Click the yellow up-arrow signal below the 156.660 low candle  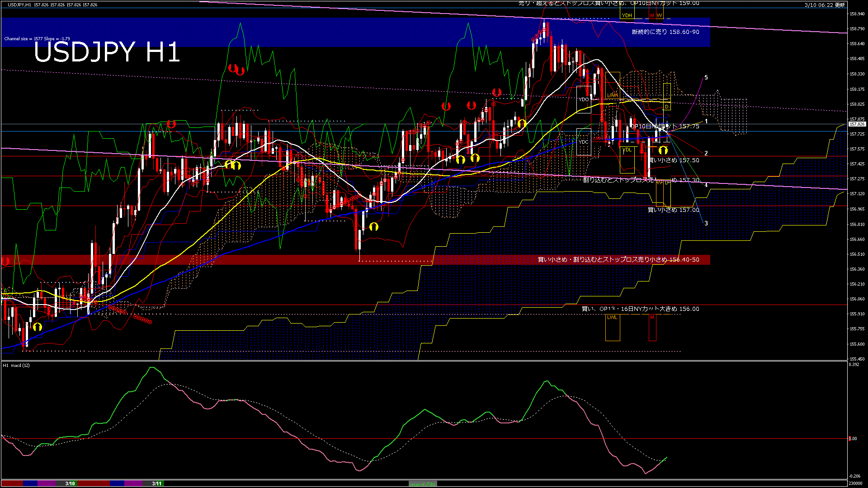tap(373, 226)
